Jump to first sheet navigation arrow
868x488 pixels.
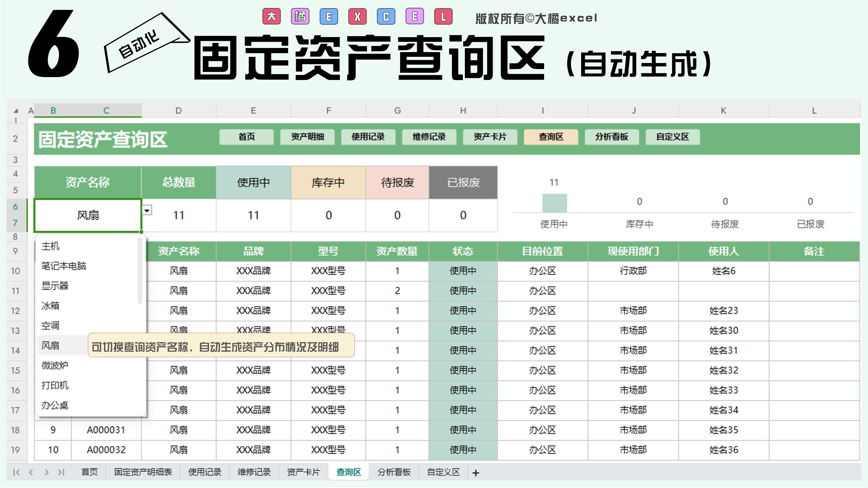(16, 472)
